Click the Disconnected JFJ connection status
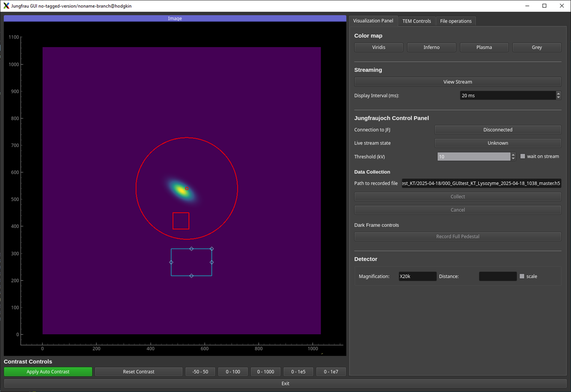 point(498,129)
